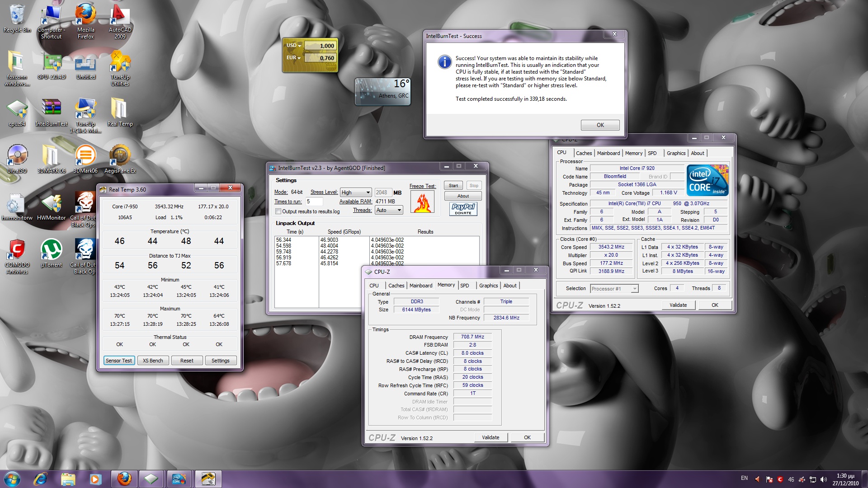Open Internet Explorer from the taskbar
The image size is (868, 488).
pyautogui.click(x=41, y=479)
